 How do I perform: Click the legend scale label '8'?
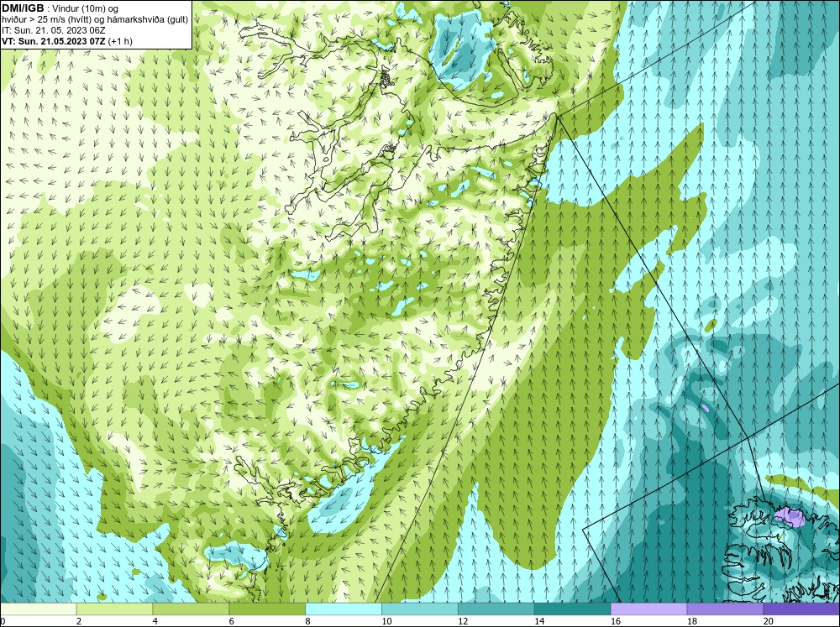(308, 621)
